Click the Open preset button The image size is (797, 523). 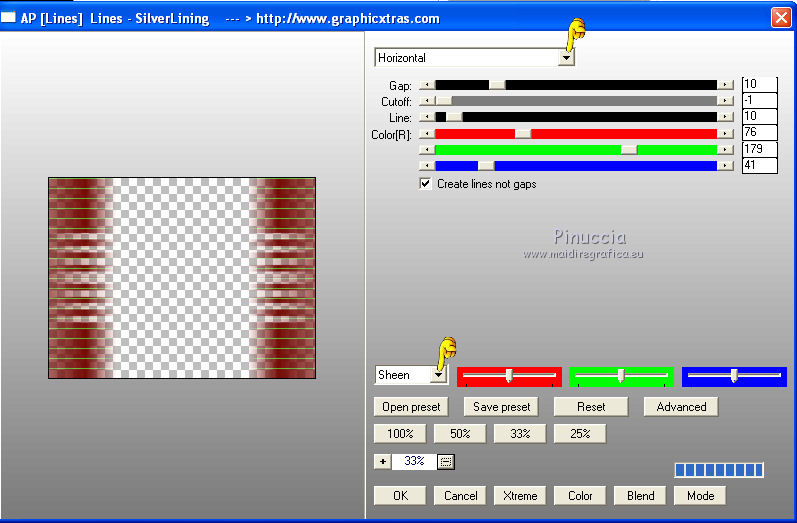410,407
